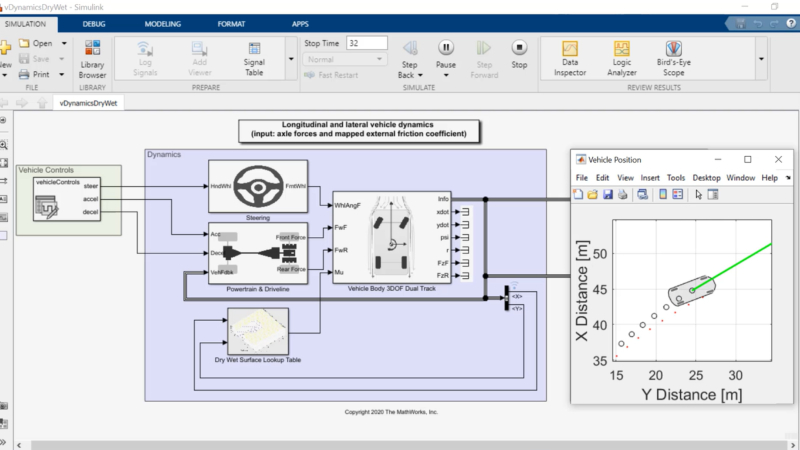
Task: Click the Open folder icon in FILE section
Action: 24,43
